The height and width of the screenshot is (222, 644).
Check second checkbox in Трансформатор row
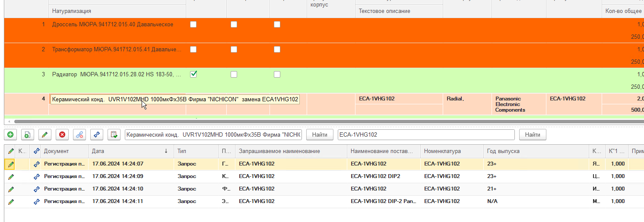[234, 50]
